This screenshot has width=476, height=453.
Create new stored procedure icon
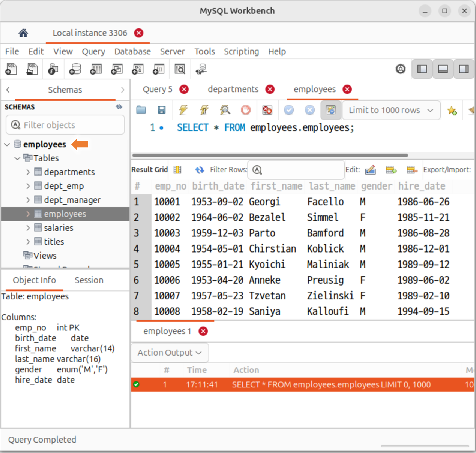138,69
